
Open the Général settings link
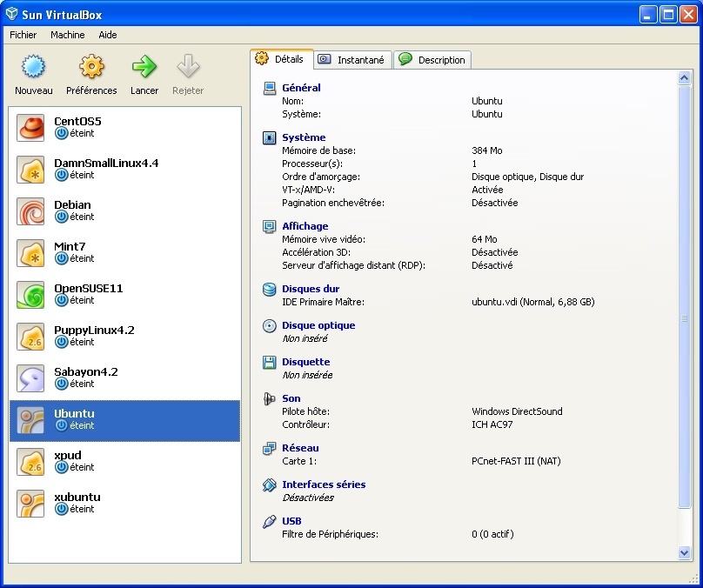pos(301,88)
